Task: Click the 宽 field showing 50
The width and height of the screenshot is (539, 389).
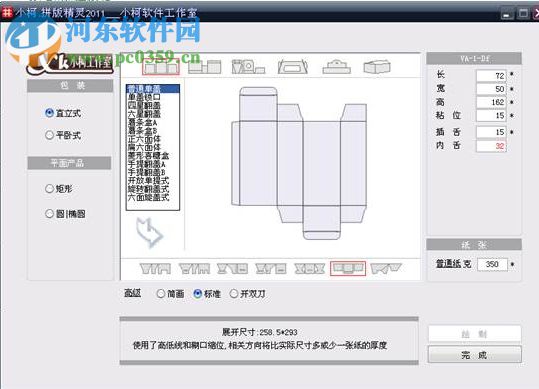Action: point(491,89)
